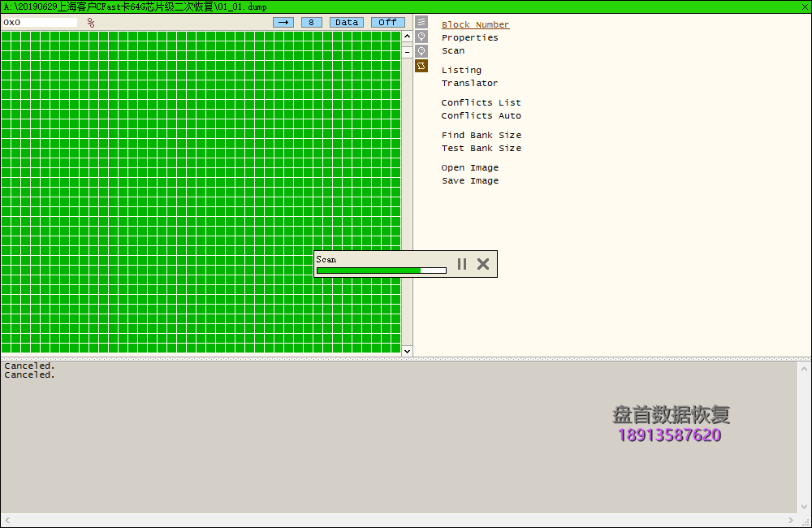This screenshot has height=528, width=812.
Task: Toggle the Data mode button
Action: (347, 22)
